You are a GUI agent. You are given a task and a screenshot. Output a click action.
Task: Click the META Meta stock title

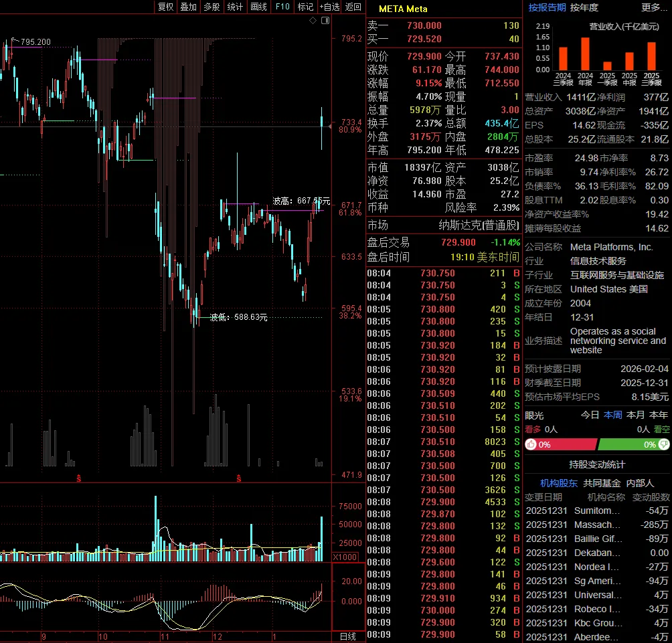(403, 9)
